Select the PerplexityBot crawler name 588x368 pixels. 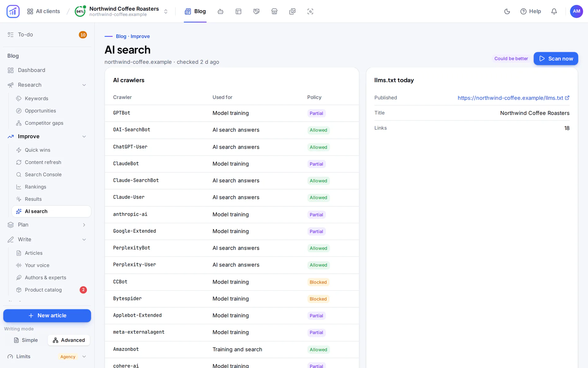click(132, 248)
